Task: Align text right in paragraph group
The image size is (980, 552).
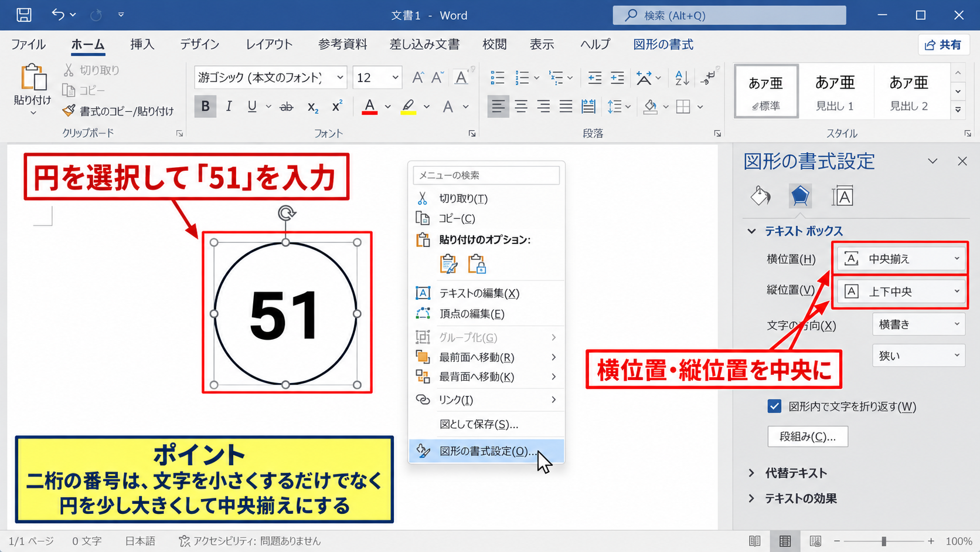Action: coord(543,106)
